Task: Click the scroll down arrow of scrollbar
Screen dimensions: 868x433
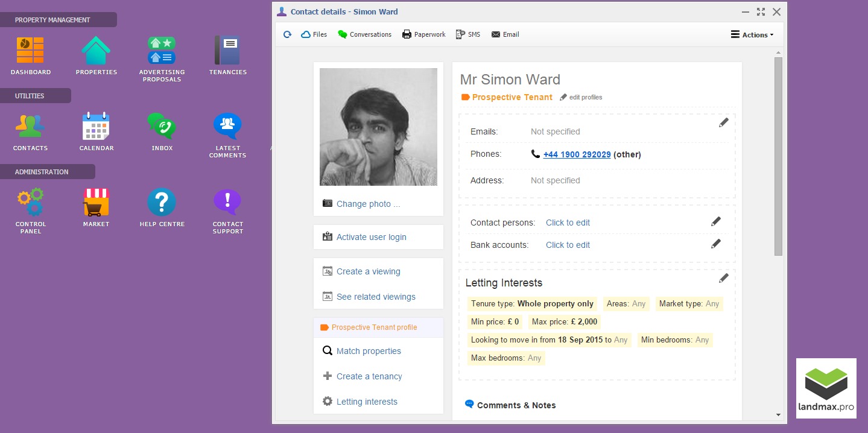Action: pos(778,415)
